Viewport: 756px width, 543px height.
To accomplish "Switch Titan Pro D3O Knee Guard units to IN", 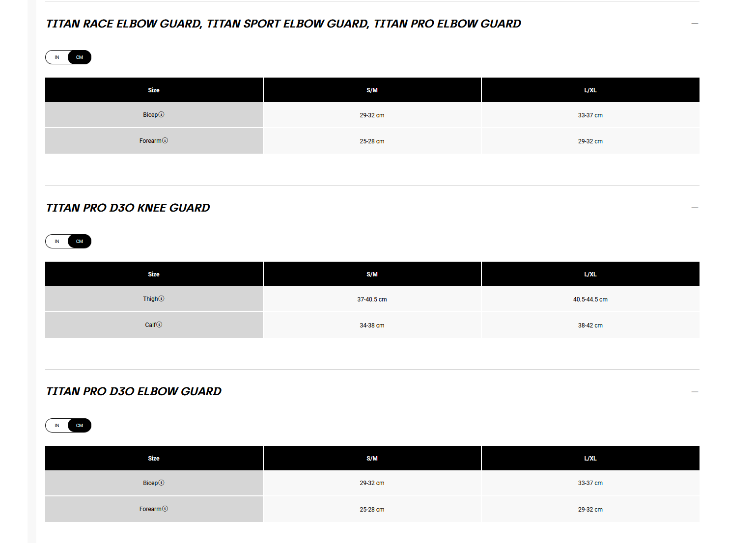I will coord(57,242).
